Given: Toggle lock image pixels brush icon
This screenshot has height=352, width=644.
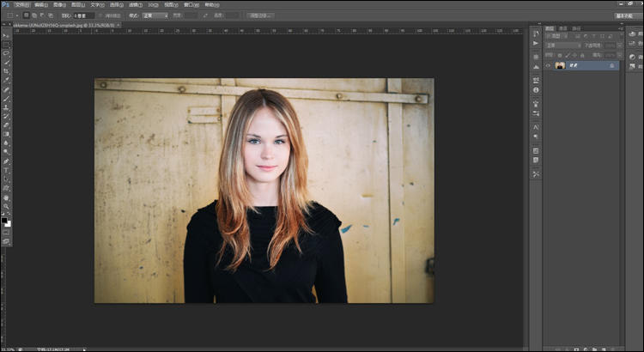Looking at the screenshot, I should click(568, 55).
